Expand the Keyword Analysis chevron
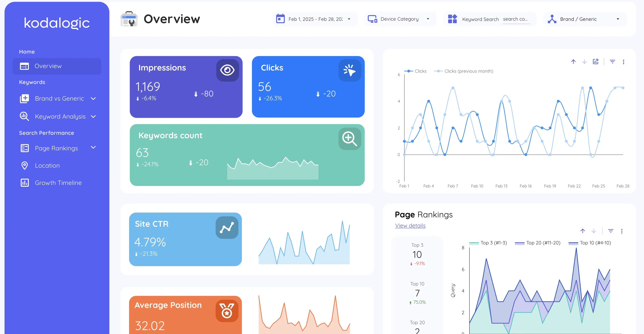The height and width of the screenshot is (334, 644). pos(93,117)
